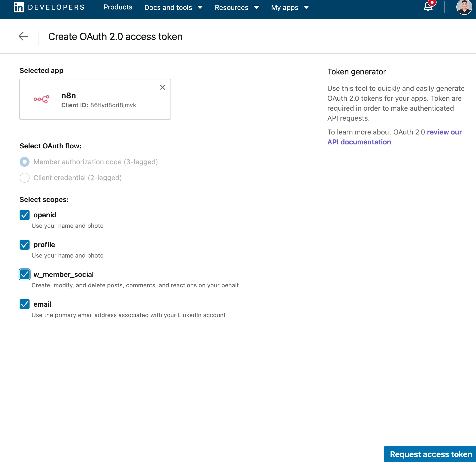Select Client credential (2-legged) flow
This screenshot has height=463, width=476.
[25, 178]
